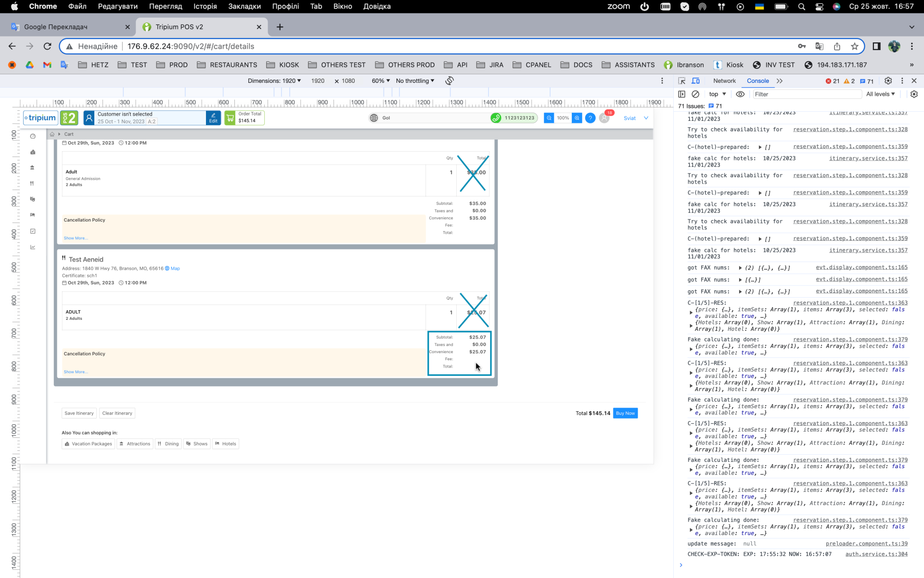
Task: Switch to the Network tab in DevTools
Action: click(x=724, y=81)
